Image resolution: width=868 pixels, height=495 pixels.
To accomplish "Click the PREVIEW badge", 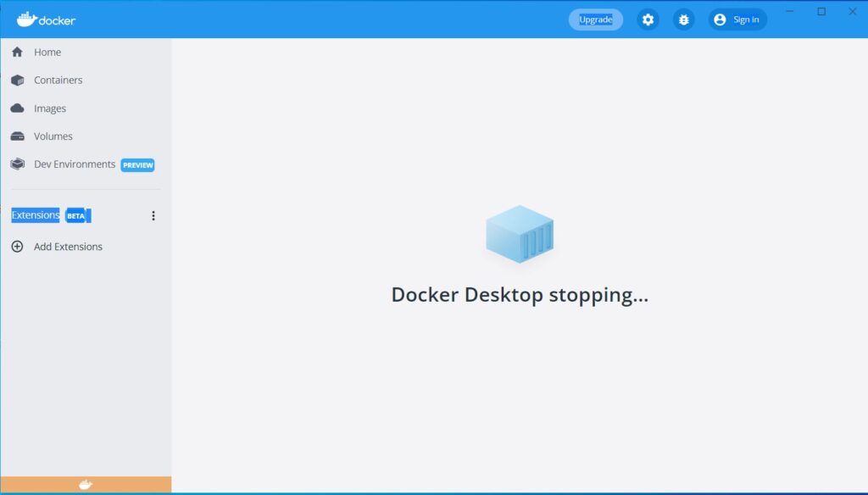I will (x=137, y=165).
